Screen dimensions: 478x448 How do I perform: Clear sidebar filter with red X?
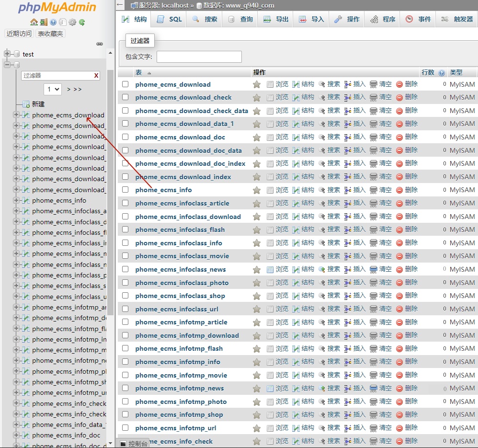pos(96,76)
